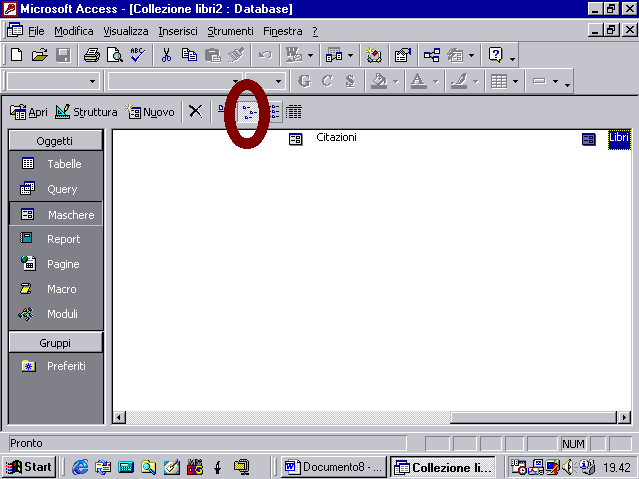Expand the Office Links dropdown arrow
Viewport: 639px width, 479px height.
(310, 55)
